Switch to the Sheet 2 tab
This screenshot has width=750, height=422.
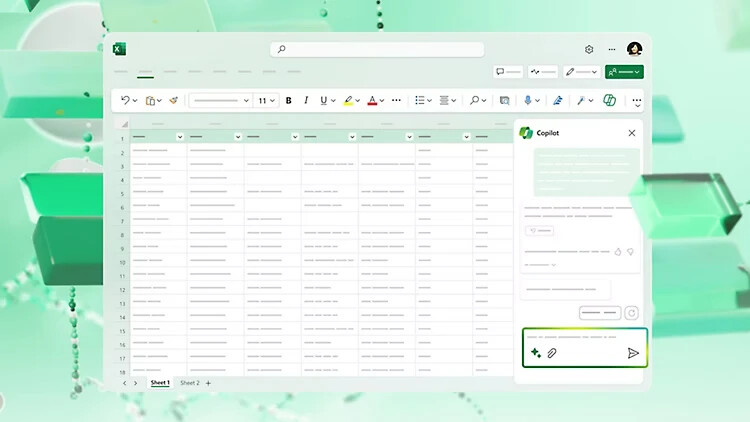tap(190, 383)
